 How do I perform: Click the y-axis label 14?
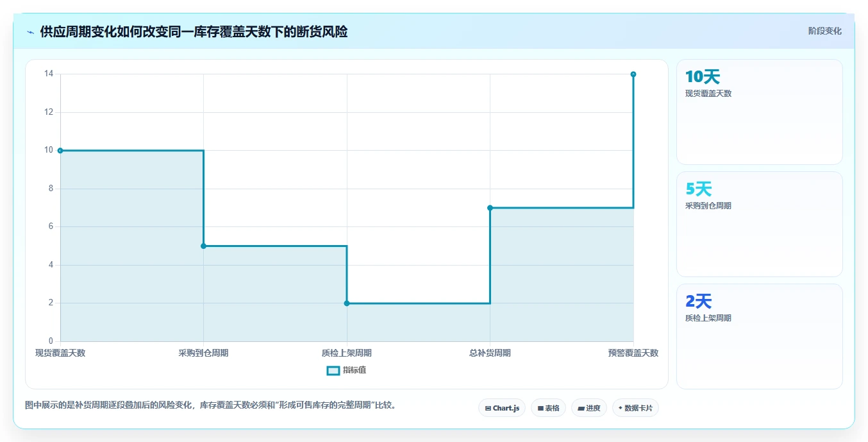point(49,74)
